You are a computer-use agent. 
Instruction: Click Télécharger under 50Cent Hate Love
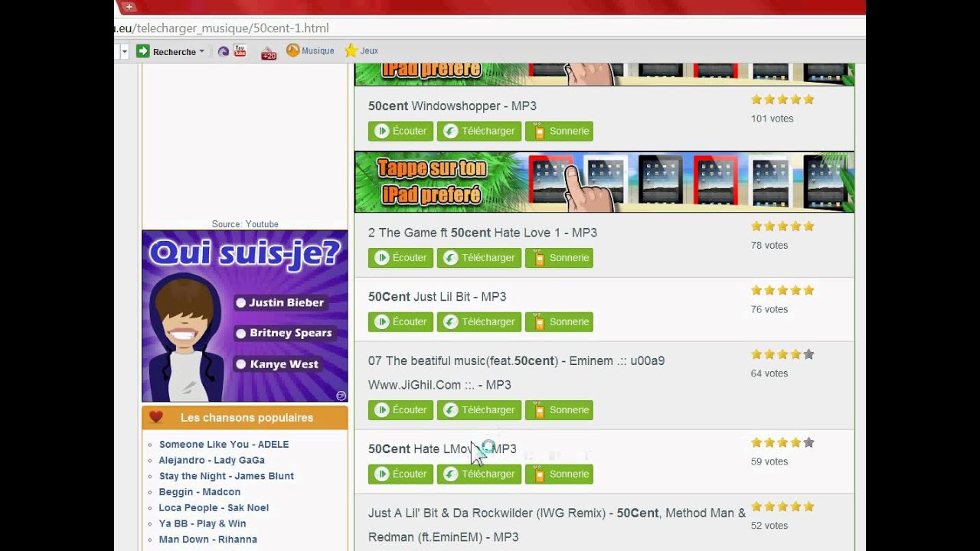click(x=479, y=474)
